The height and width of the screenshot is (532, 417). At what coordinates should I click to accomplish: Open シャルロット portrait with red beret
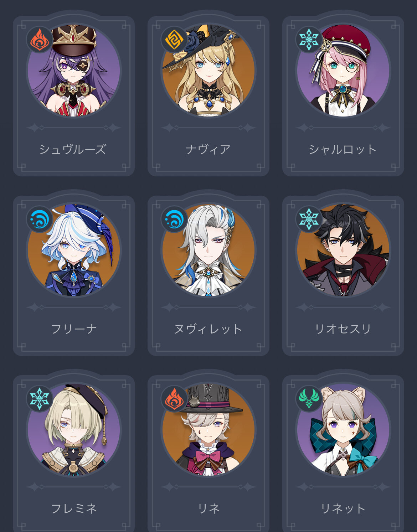(x=343, y=70)
